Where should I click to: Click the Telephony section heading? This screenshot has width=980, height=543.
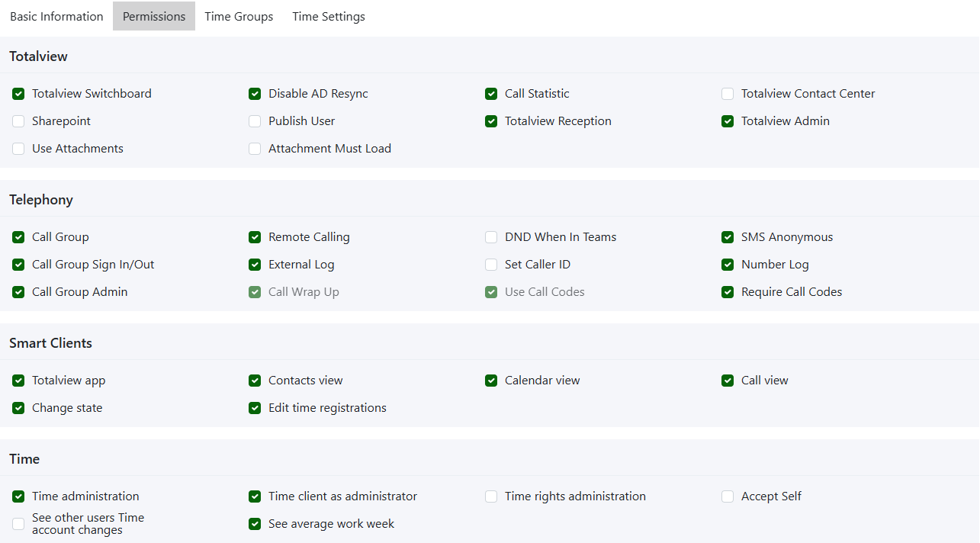tap(41, 200)
